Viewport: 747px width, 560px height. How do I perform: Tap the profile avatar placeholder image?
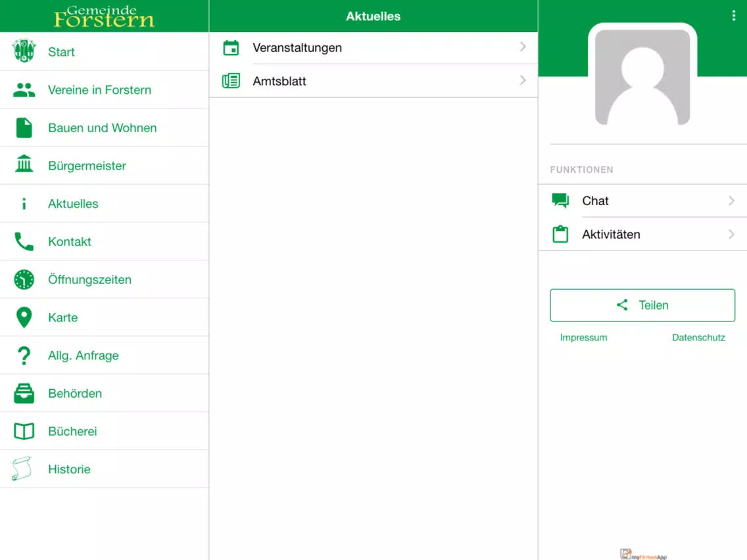(x=642, y=77)
